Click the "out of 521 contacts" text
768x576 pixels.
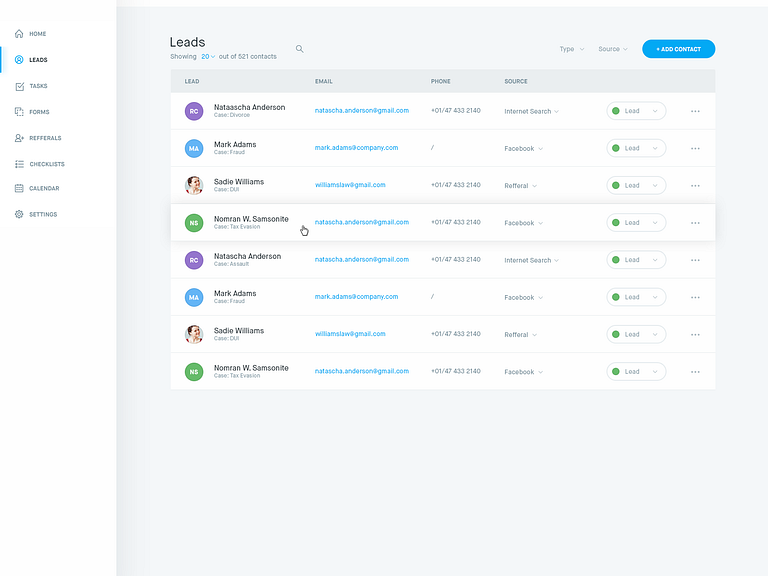247,57
